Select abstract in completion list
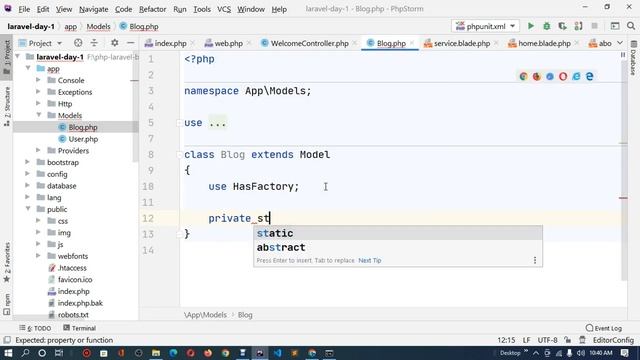 (398, 247)
